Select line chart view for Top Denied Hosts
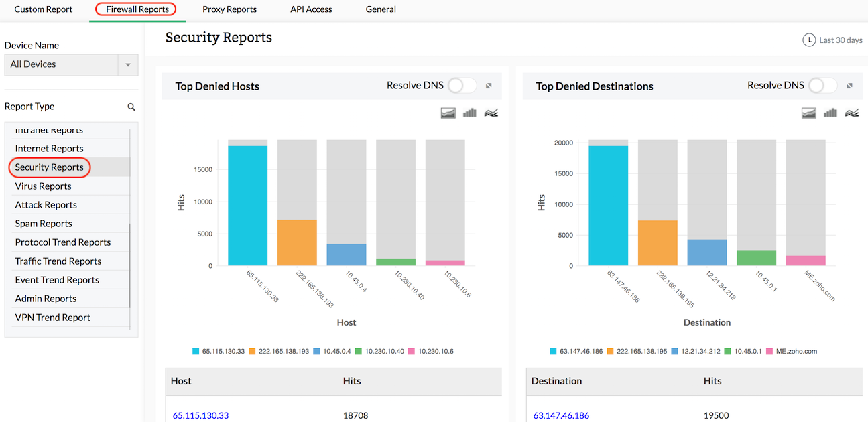The height and width of the screenshot is (422, 868). (491, 113)
